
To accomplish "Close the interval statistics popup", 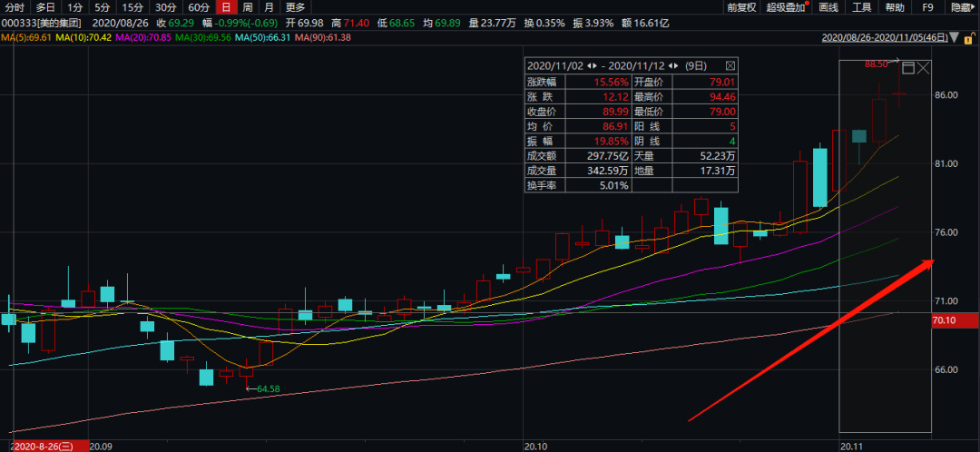I will pyautogui.click(x=729, y=67).
